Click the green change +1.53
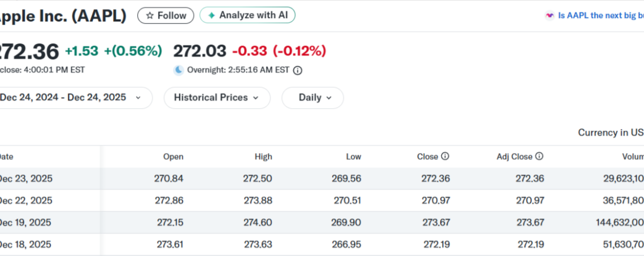Image resolution: width=644 pixels, height=256 pixels. coord(82,51)
